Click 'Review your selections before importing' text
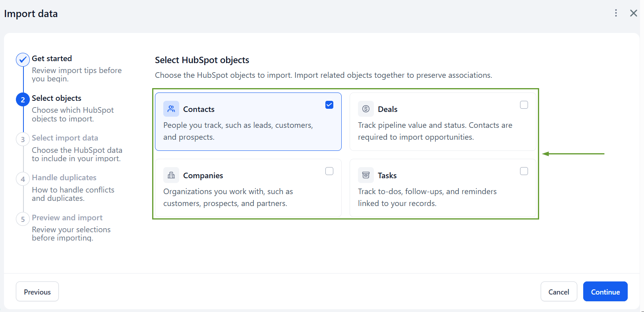This screenshot has height=312, width=644. pos(71,233)
